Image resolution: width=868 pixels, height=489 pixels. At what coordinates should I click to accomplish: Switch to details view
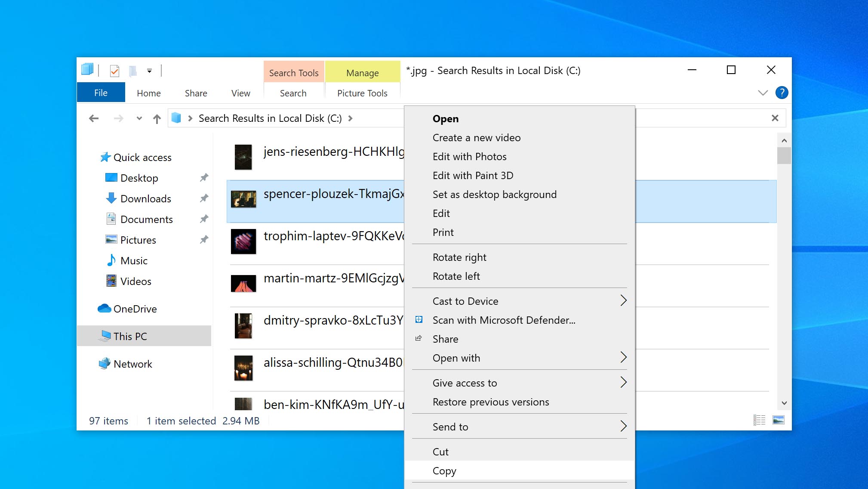pyautogui.click(x=760, y=419)
